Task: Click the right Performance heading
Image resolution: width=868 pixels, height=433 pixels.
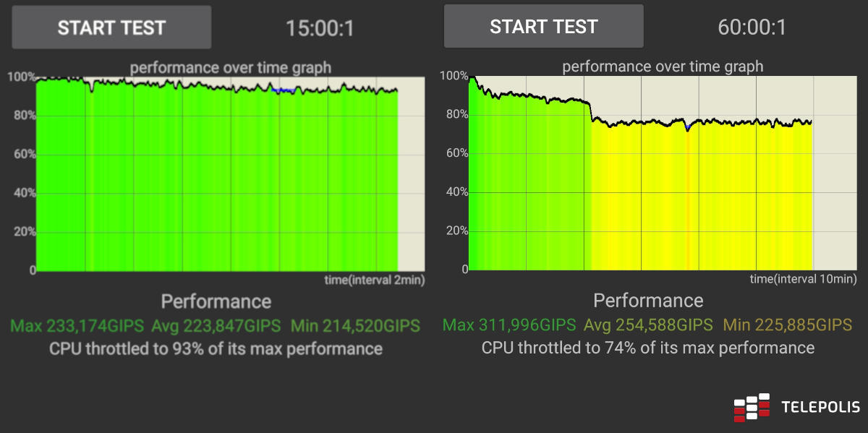Action: click(x=648, y=301)
